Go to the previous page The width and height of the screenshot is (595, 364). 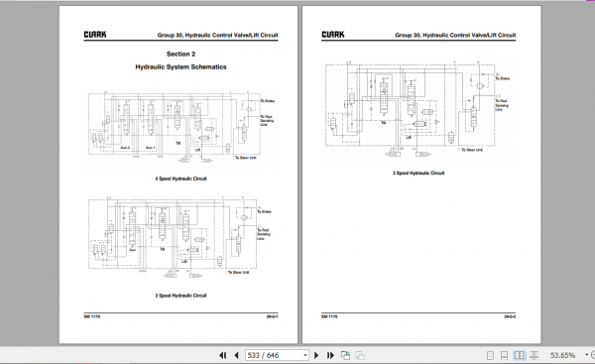point(236,355)
